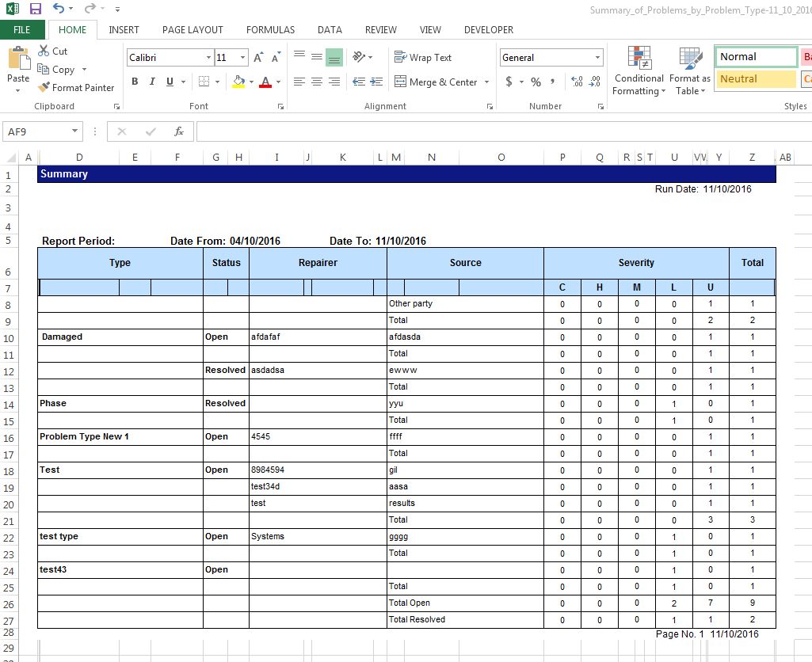Open the Alignment dialog launcher
Image resolution: width=812 pixels, height=662 pixels.
(x=490, y=106)
